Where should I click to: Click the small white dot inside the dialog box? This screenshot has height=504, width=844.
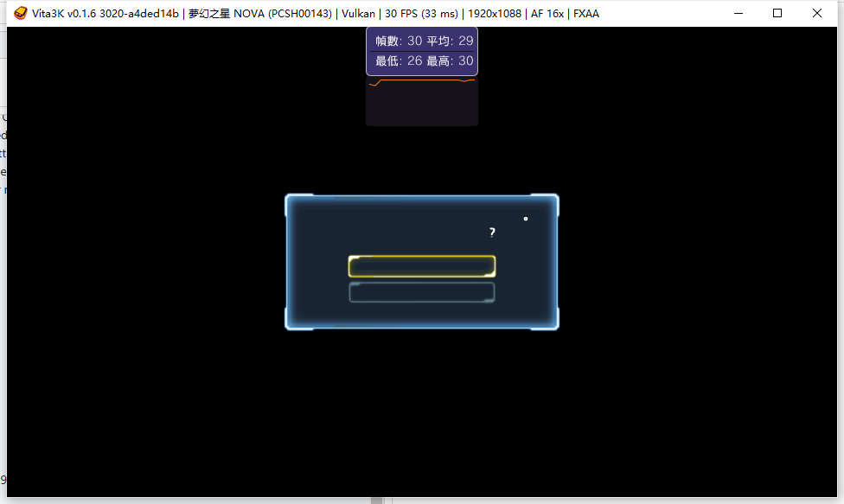[x=525, y=219]
